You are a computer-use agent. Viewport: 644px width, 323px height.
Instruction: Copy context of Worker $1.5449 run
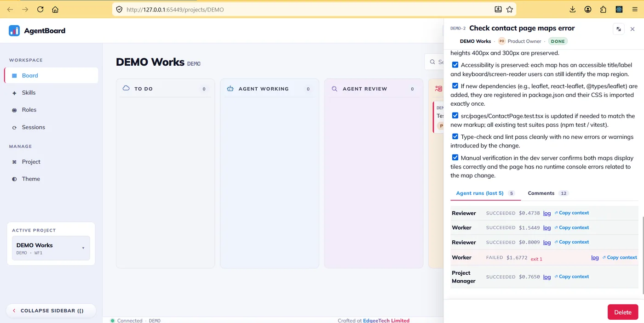coord(572,227)
